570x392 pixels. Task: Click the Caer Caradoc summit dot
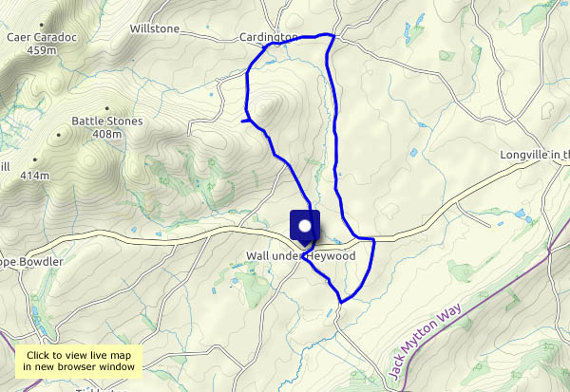(x=42, y=25)
